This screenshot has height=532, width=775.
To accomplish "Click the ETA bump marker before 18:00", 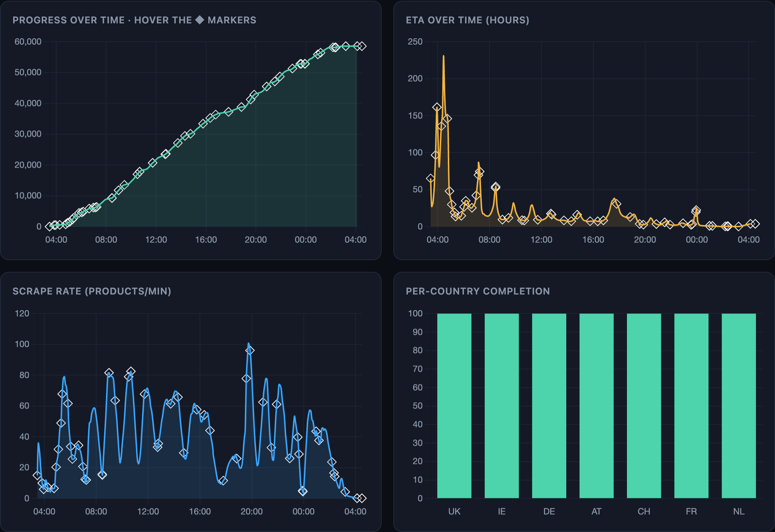I will click(x=616, y=204).
